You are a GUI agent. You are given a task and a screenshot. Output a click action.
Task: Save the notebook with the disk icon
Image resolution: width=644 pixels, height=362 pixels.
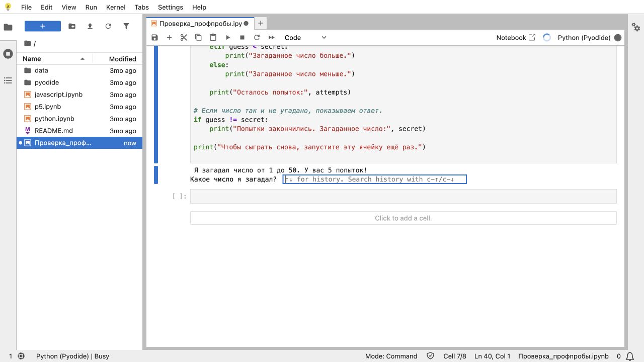coord(154,38)
